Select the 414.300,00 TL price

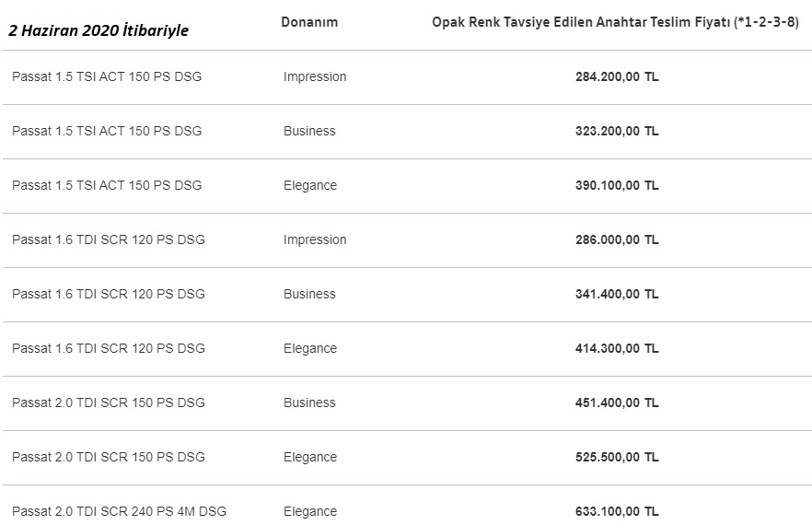pos(617,349)
